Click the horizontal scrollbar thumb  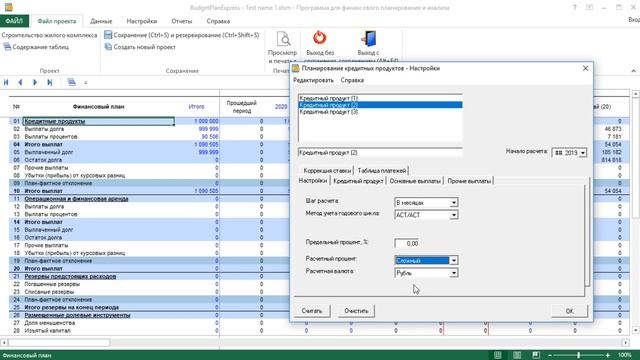tap(59, 343)
